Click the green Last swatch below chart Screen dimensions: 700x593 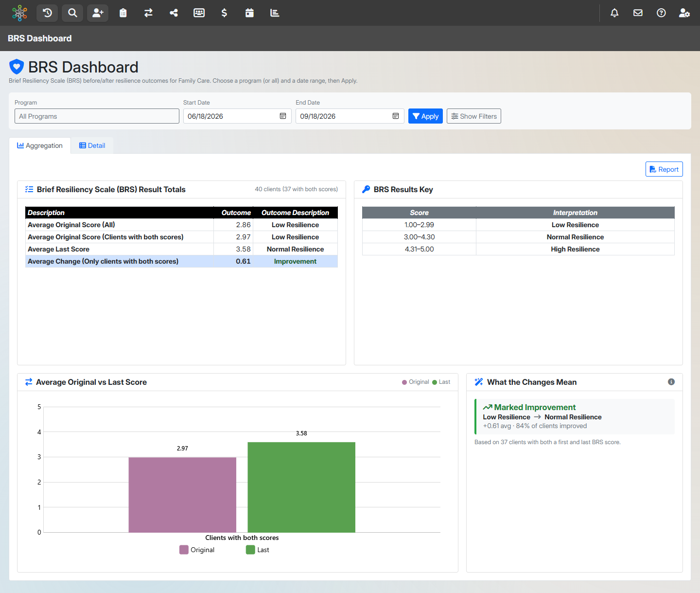250,550
